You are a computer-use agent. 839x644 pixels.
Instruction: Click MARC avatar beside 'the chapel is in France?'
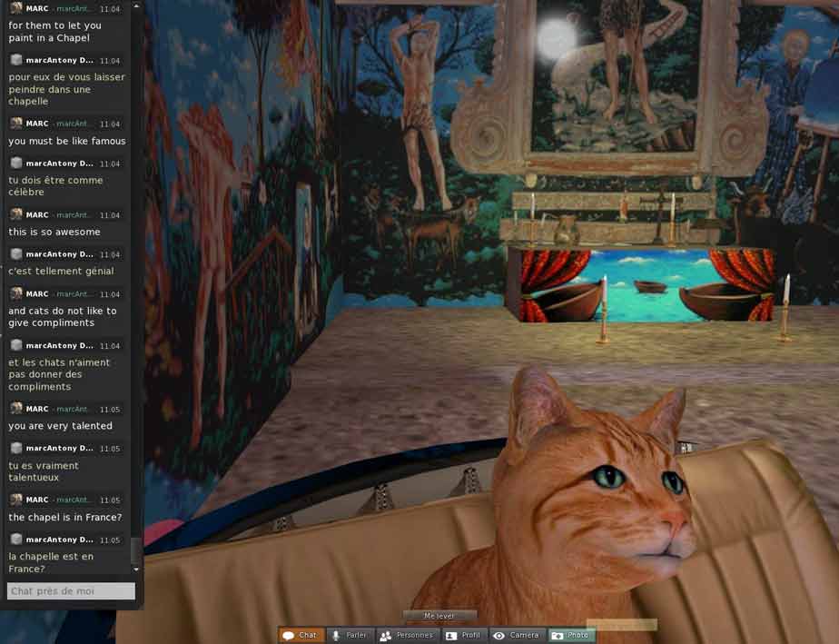(15, 500)
